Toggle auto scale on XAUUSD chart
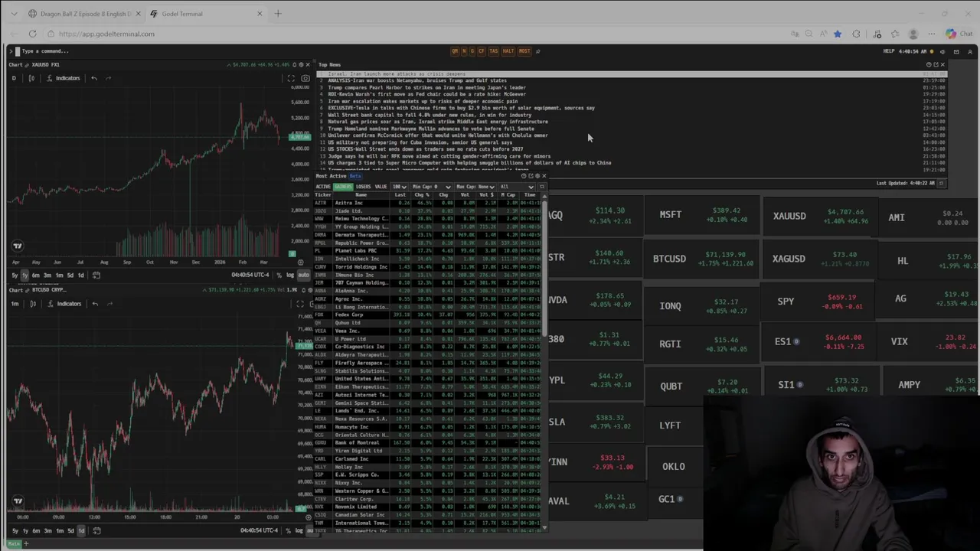 point(303,275)
